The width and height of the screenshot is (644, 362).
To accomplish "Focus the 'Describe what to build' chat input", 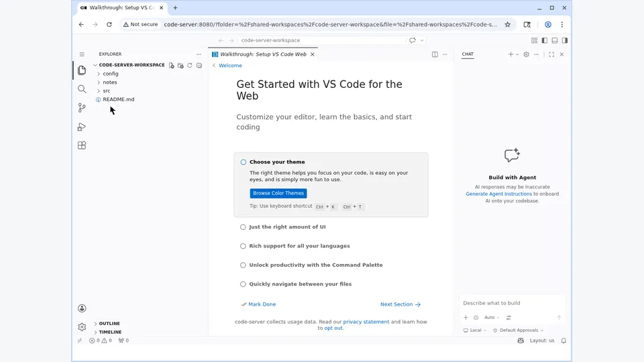I will click(512, 303).
